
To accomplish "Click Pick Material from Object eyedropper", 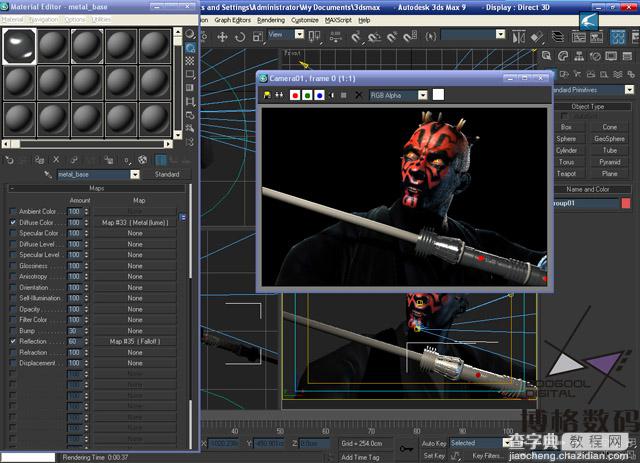I will [x=48, y=175].
